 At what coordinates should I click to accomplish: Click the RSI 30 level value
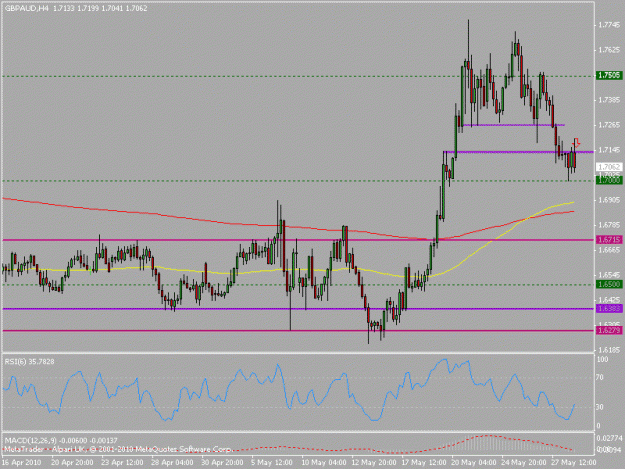602,407
